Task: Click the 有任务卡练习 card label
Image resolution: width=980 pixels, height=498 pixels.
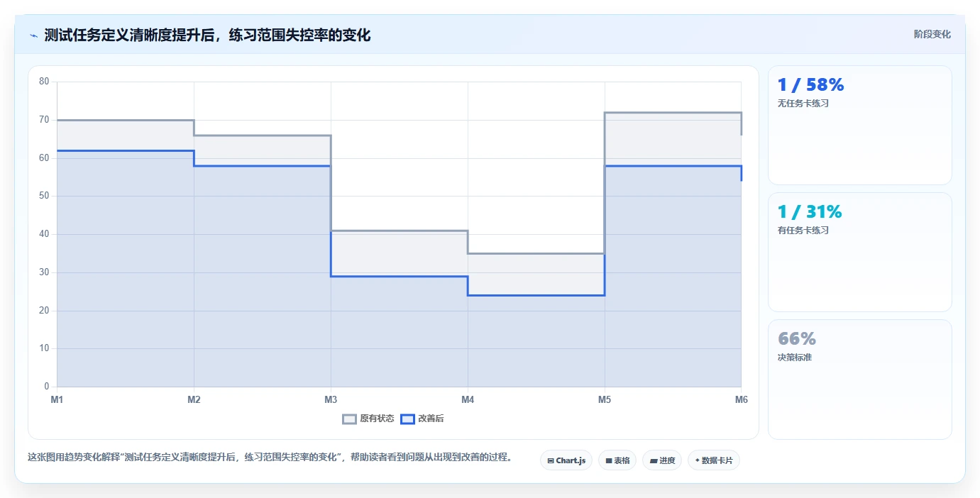Action: tap(803, 231)
